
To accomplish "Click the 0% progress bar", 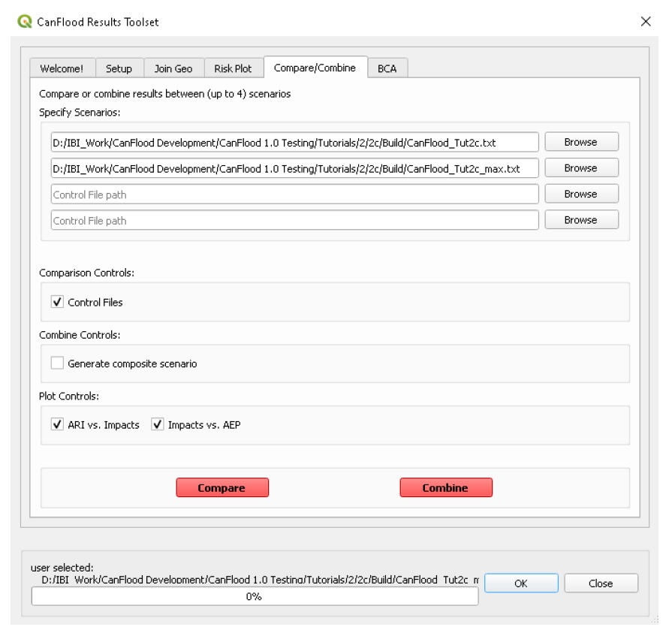I will [255, 596].
